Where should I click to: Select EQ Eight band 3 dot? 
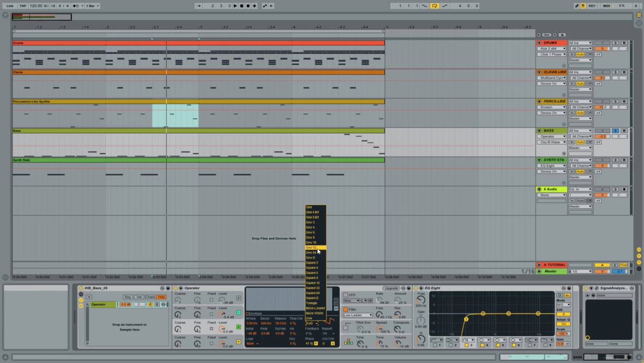click(x=466, y=319)
